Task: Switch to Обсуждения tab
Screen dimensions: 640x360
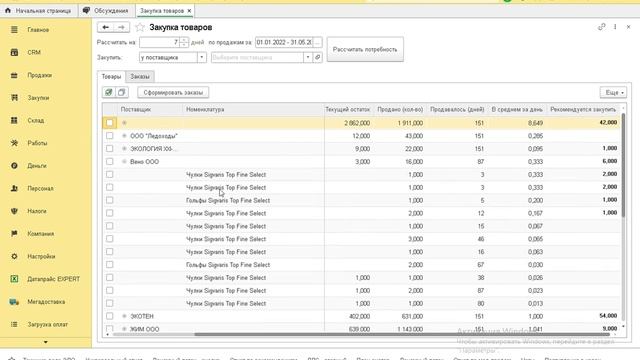Action: coord(106,11)
